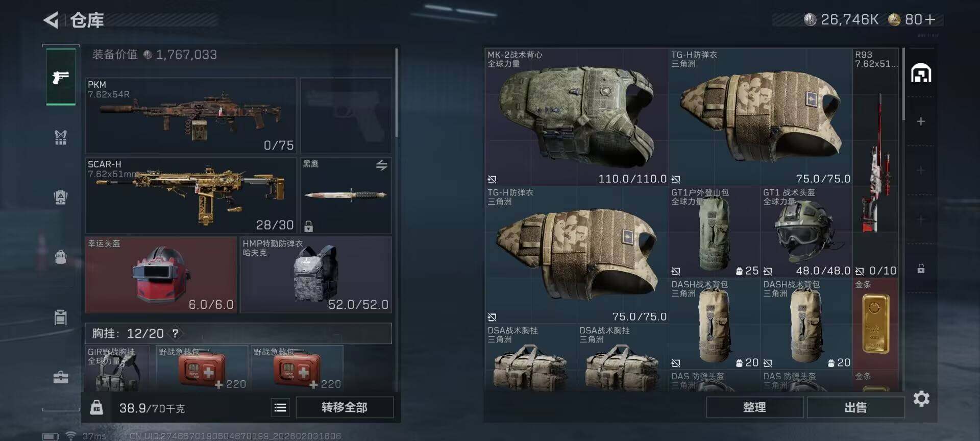980x441 pixels.
Task: Add currency with the plus after 80
Action: pos(930,19)
